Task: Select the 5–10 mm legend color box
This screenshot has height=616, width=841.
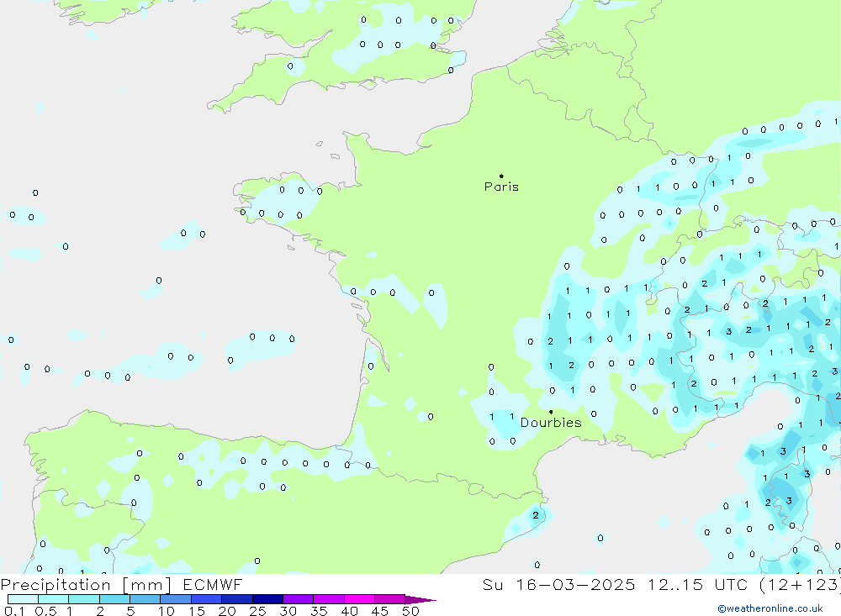Action: click(x=145, y=599)
